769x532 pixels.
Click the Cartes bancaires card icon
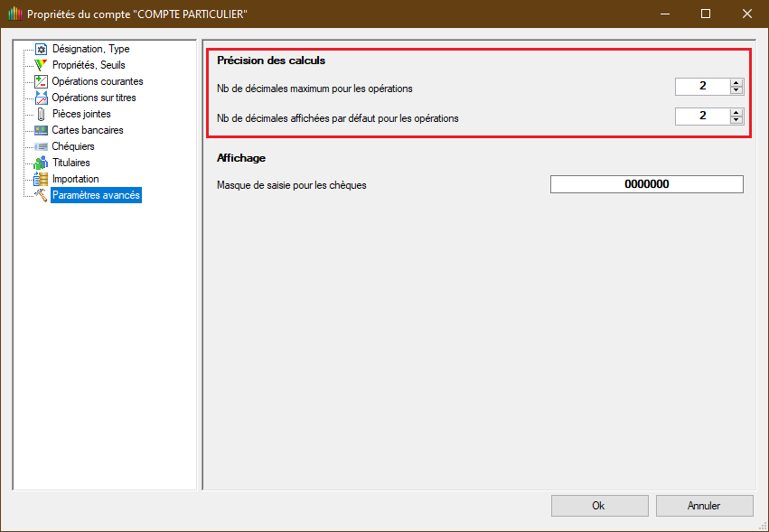click(x=41, y=130)
